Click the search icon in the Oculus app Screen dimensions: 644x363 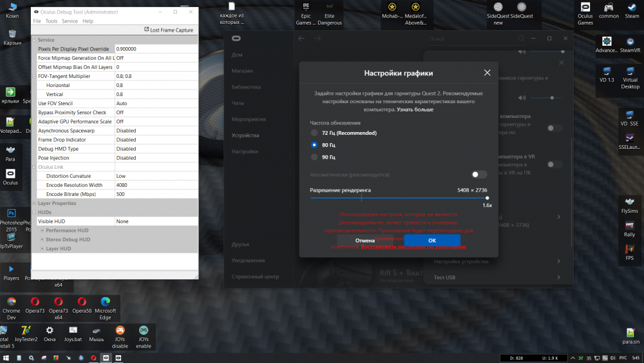click(521, 38)
